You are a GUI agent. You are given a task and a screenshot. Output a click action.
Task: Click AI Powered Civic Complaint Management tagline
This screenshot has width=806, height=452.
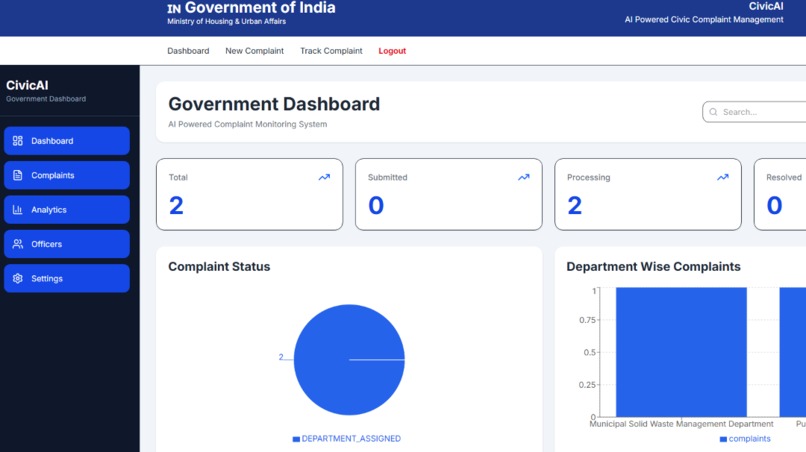point(704,20)
